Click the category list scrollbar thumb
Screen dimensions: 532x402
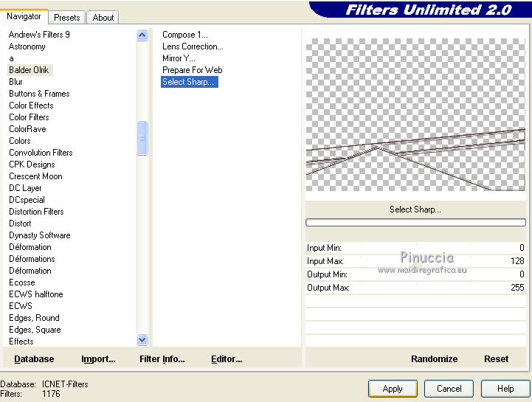142,138
